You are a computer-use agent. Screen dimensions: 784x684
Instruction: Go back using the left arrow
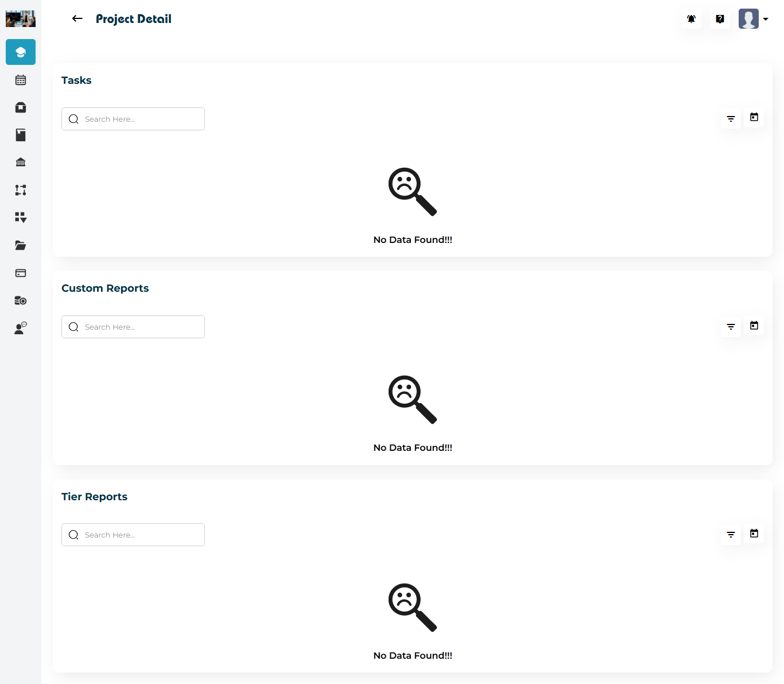tap(77, 19)
